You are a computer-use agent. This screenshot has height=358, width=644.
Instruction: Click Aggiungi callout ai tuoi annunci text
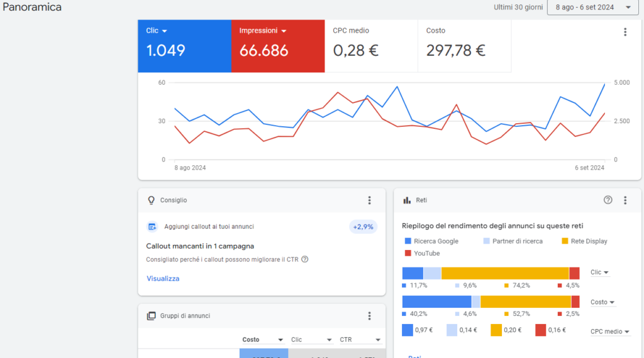(x=209, y=226)
